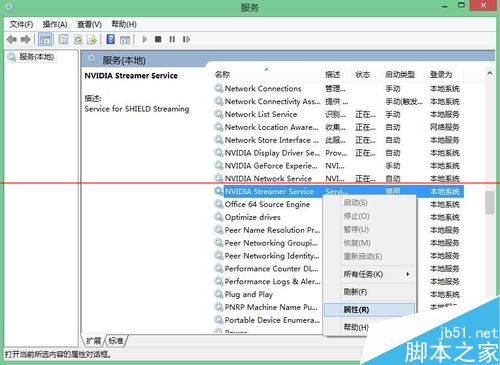Sort by the 名称 column header
The width and height of the screenshot is (500, 365).
268,74
